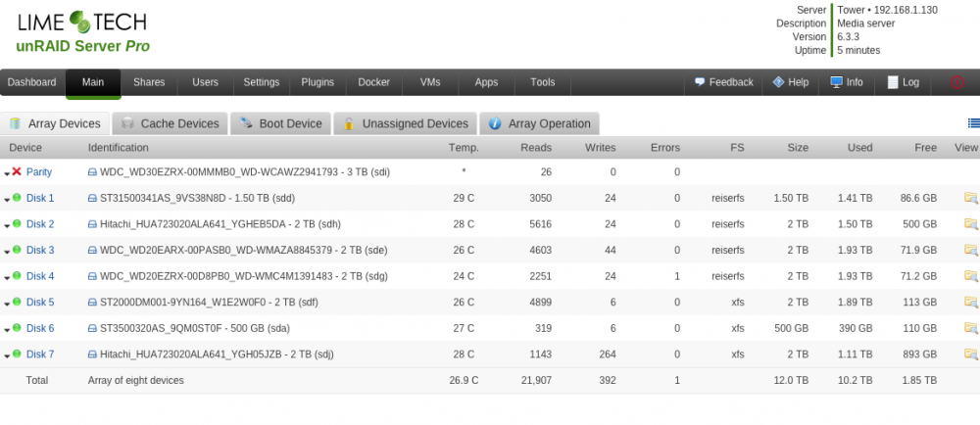Expand the Disk 2 device arrow
The width and height of the screenshot is (980, 425).
(8, 226)
